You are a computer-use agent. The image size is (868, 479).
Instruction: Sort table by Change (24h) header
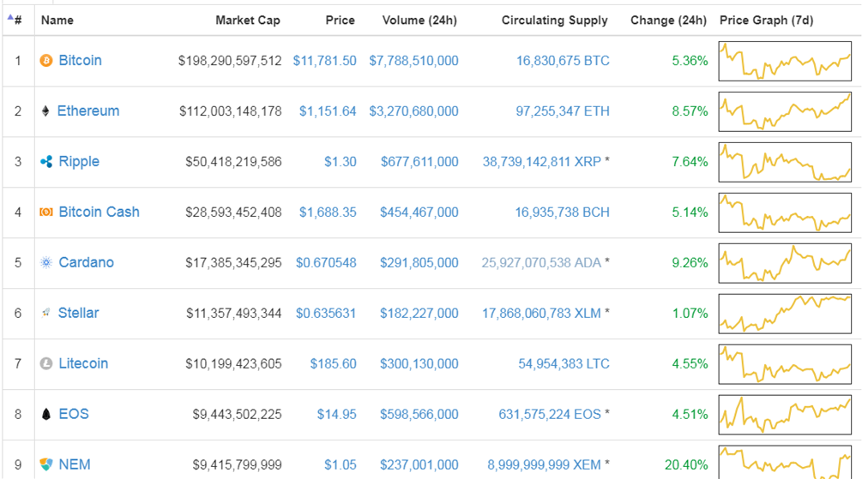[x=668, y=21]
